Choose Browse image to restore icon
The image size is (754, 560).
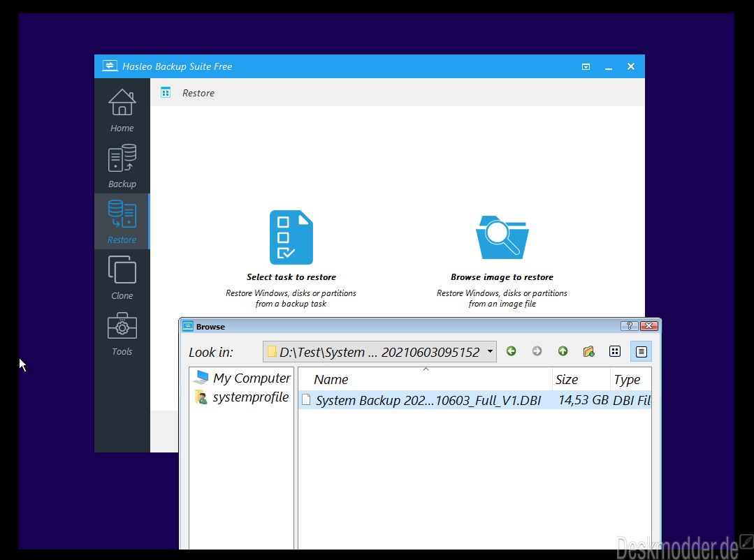502,237
